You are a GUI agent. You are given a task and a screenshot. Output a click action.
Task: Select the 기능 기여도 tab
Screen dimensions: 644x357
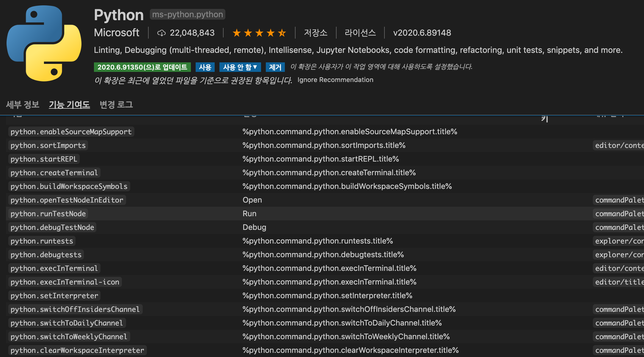(x=69, y=105)
